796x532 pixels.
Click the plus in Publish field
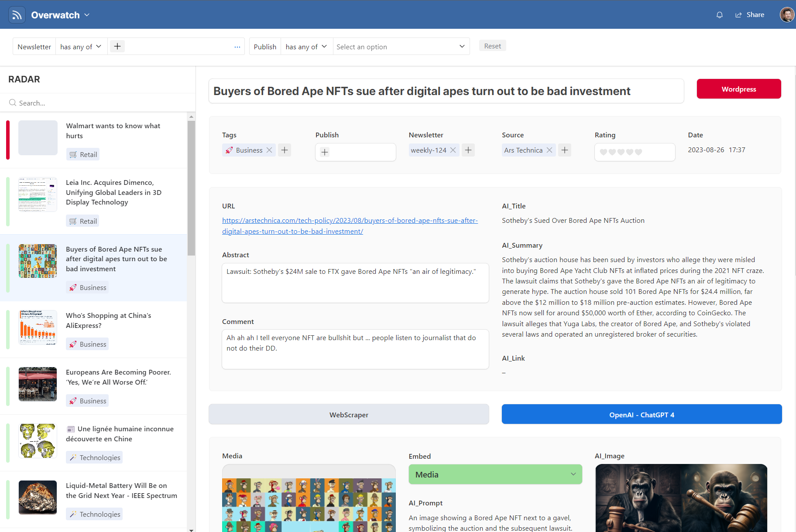point(325,152)
